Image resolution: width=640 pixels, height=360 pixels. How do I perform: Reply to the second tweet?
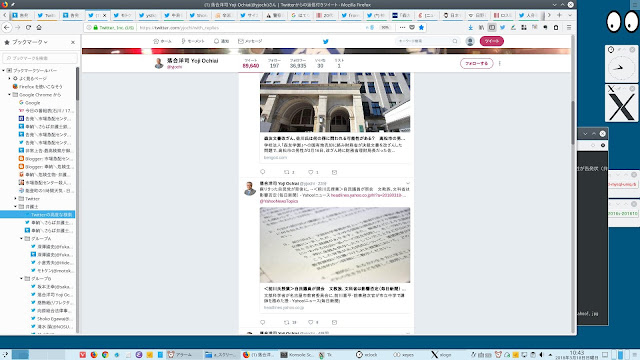[263, 322]
